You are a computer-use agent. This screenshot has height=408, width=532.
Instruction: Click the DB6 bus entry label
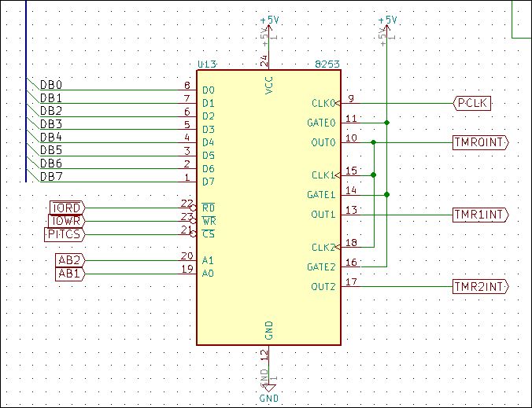(x=51, y=164)
